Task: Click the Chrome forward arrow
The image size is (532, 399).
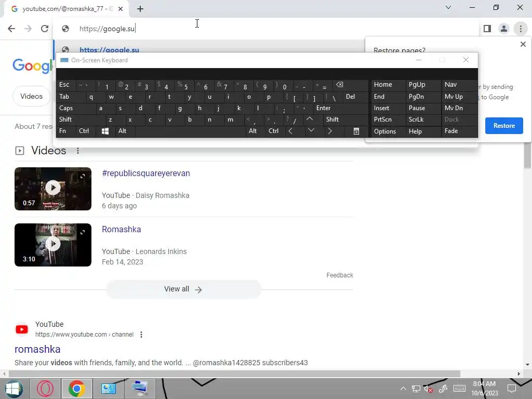Action: point(28,29)
